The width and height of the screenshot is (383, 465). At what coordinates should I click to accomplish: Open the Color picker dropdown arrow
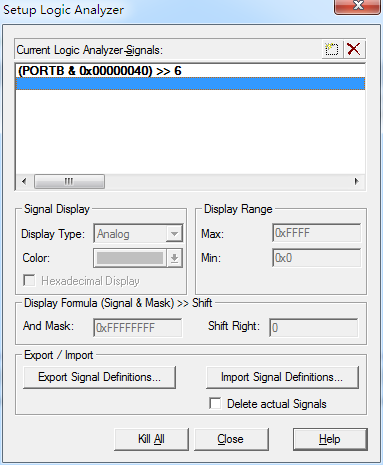[174, 258]
